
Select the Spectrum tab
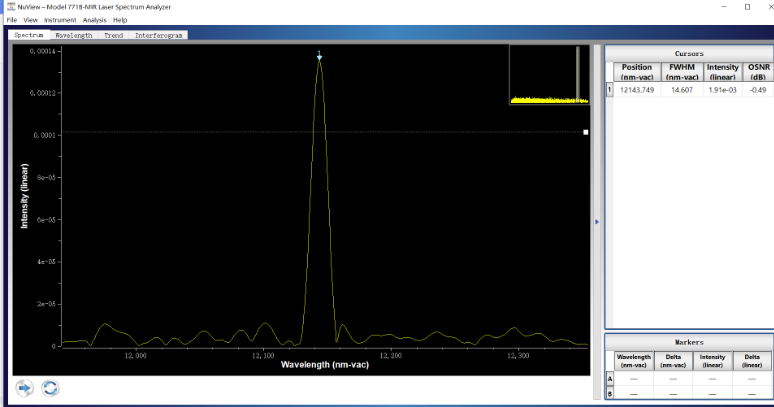pos(29,35)
